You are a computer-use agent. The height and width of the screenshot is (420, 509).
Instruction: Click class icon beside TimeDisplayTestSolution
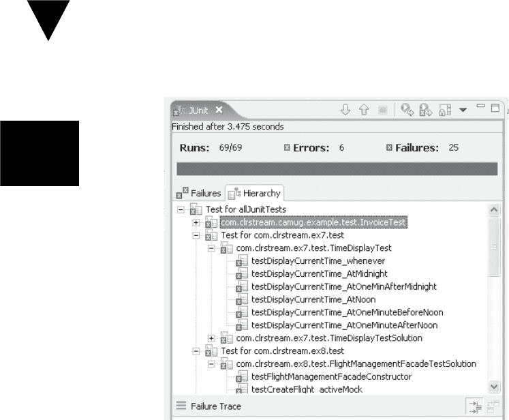click(x=226, y=338)
